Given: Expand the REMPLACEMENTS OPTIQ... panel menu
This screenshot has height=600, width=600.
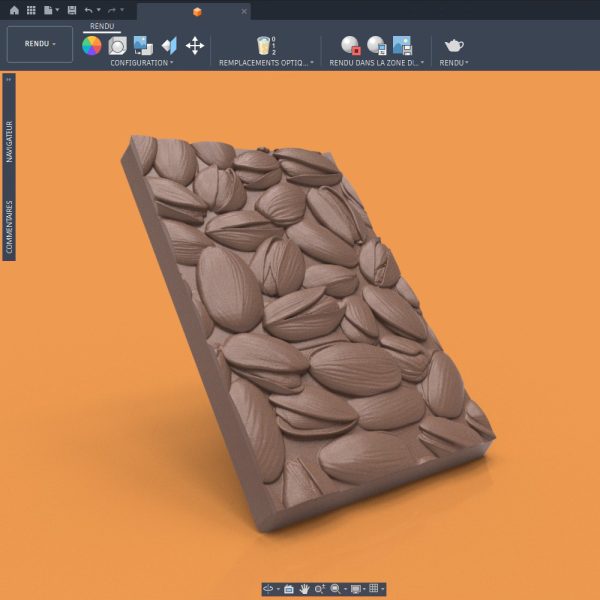Looking at the screenshot, I should point(266,63).
